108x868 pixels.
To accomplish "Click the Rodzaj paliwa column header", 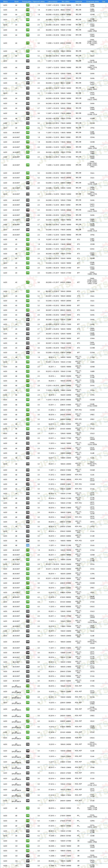I will pos(28,1).
